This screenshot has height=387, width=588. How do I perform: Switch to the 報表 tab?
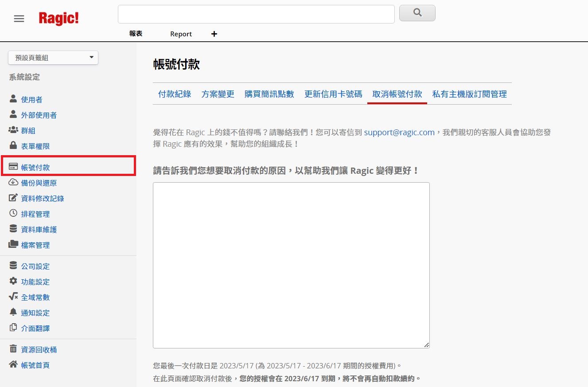pos(136,34)
